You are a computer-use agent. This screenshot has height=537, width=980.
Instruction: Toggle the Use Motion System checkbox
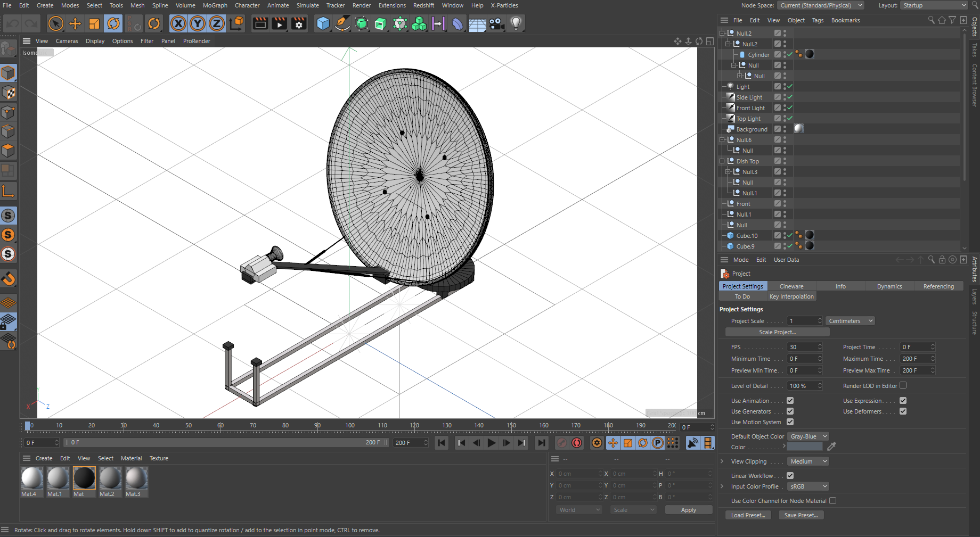tap(790, 422)
